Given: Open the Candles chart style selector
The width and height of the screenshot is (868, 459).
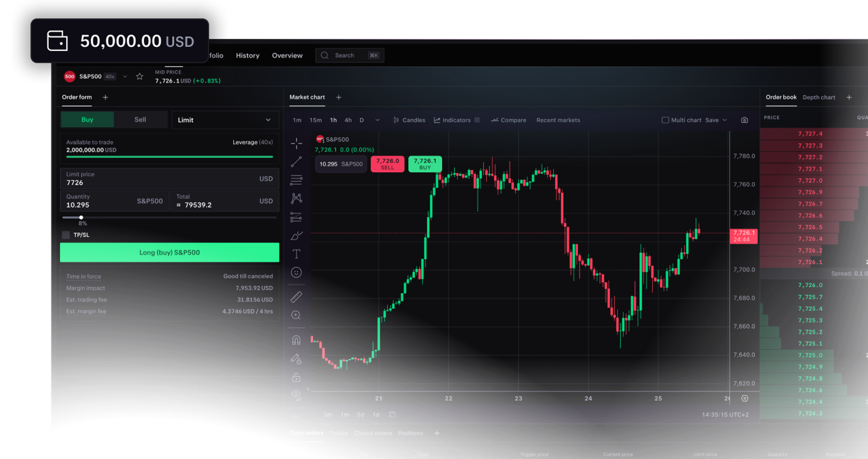Looking at the screenshot, I should 409,120.
